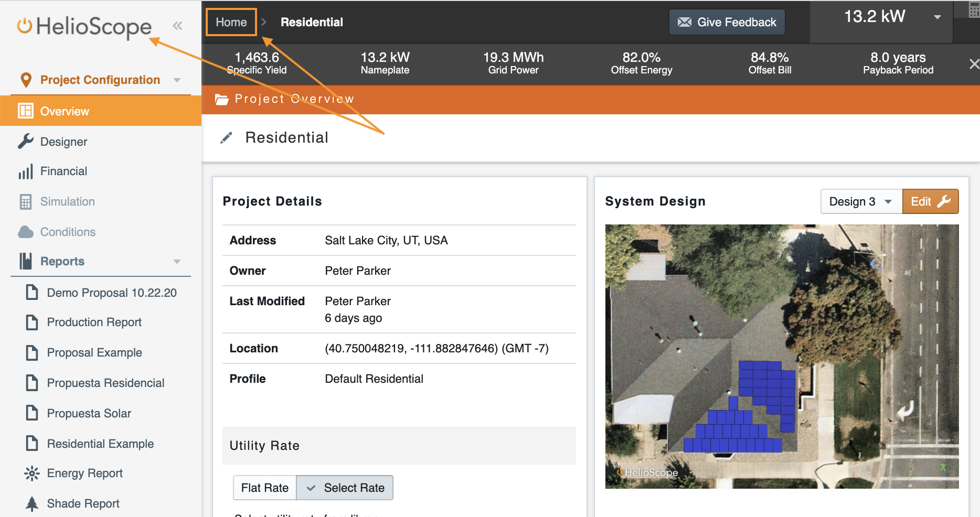Click the Default Residential profile value
The height and width of the screenshot is (517, 980).
point(374,379)
